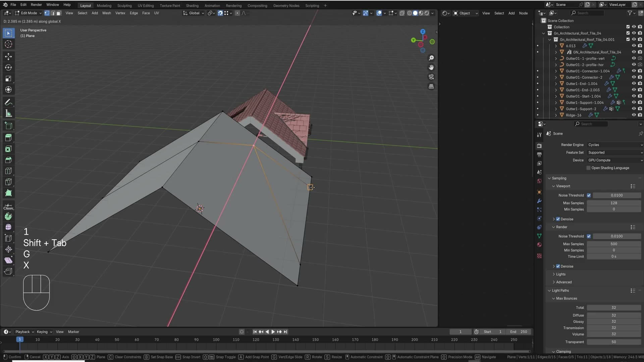Hide Gutter1-End-1.004 with eye icon

(x=634, y=83)
